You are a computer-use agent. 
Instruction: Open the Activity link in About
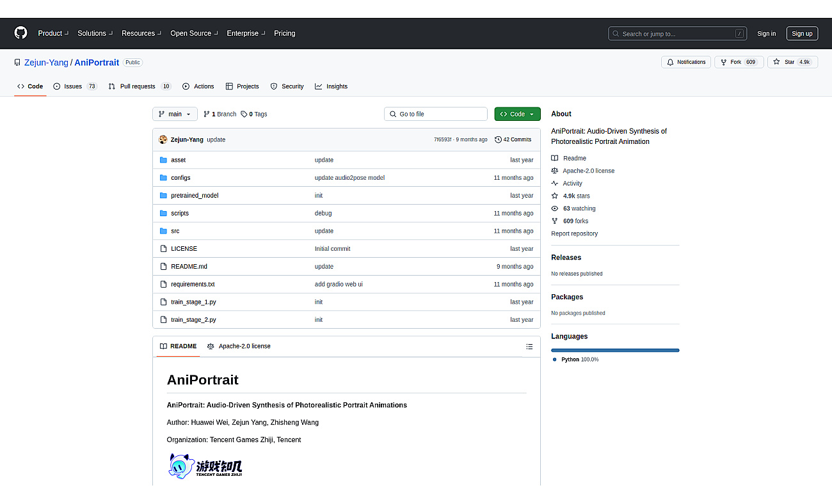coord(567,184)
